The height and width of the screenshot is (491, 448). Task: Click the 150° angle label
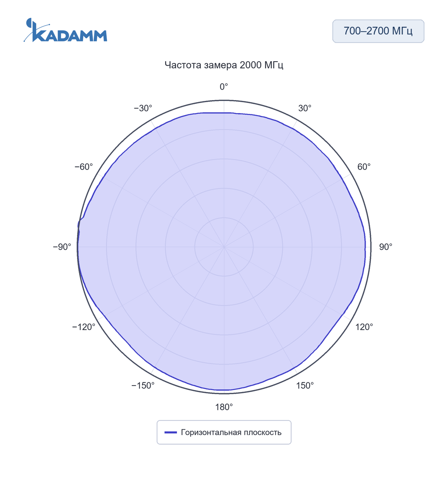coord(305,386)
